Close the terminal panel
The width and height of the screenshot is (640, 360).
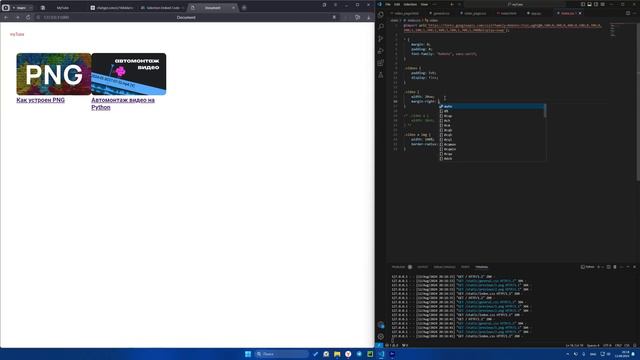(634, 267)
